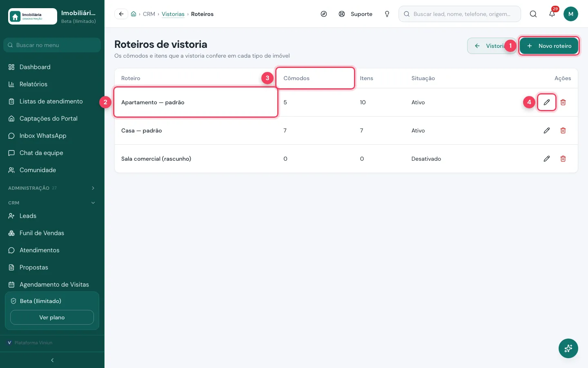Click the back arrow in breadcrumb
This screenshot has width=588, height=368.
121,14
